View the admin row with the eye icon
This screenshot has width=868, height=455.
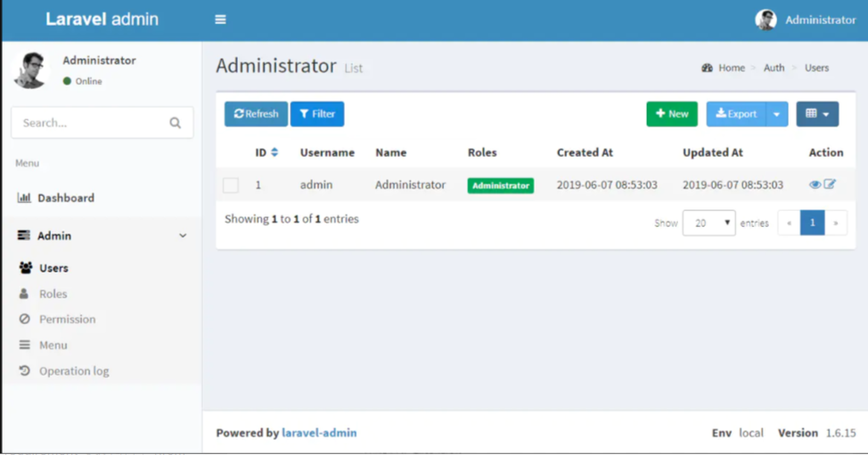pos(815,184)
